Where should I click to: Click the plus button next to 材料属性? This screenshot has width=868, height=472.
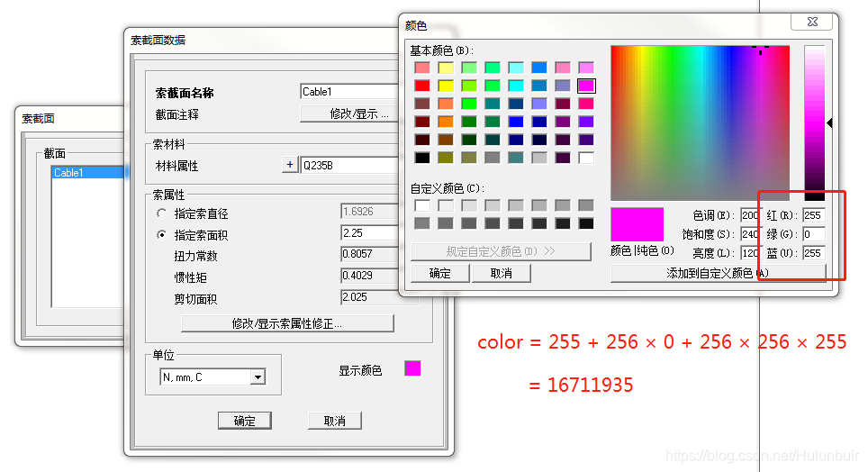point(290,165)
